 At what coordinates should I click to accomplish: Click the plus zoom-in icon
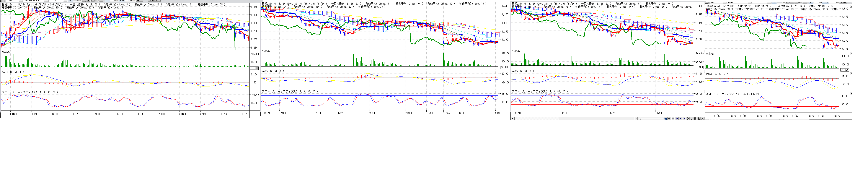669,119
